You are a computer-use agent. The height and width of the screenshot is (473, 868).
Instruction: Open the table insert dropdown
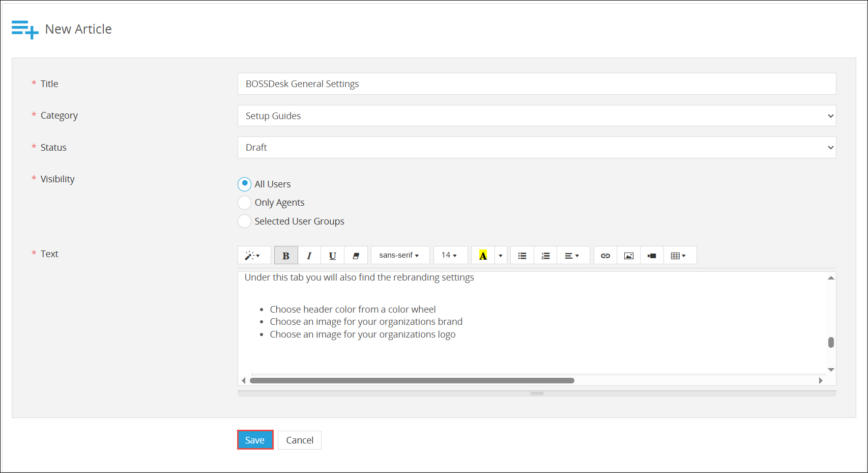[680, 256]
